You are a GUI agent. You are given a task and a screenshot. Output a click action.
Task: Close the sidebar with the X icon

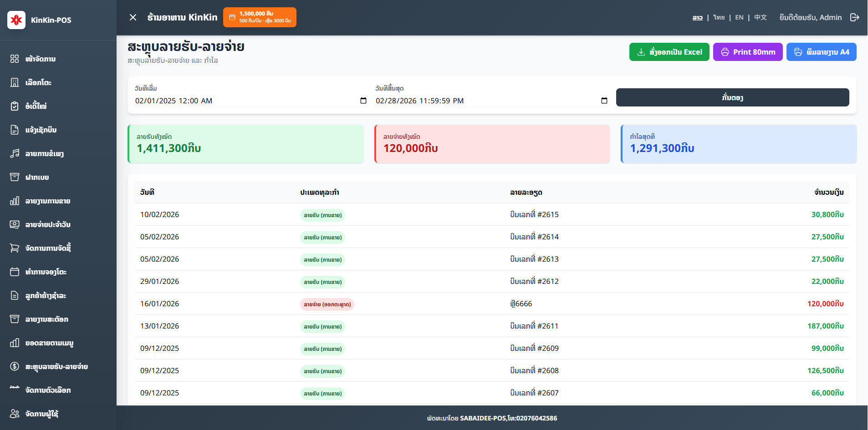coord(133,17)
